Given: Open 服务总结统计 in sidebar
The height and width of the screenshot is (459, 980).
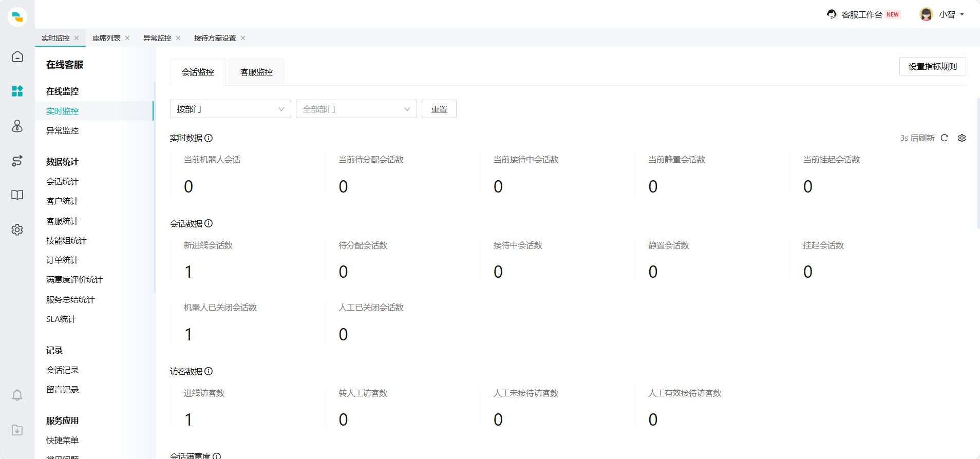Looking at the screenshot, I should point(70,299).
